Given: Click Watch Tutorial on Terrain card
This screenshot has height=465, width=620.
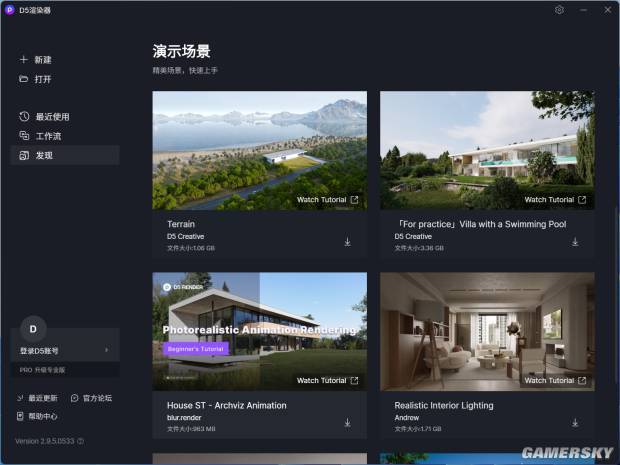Looking at the screenshot, I should (x=321, y=200).
